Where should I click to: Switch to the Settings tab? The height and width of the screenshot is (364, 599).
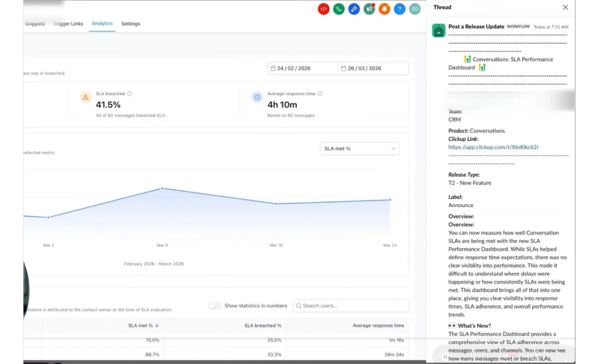click(131, 24)
